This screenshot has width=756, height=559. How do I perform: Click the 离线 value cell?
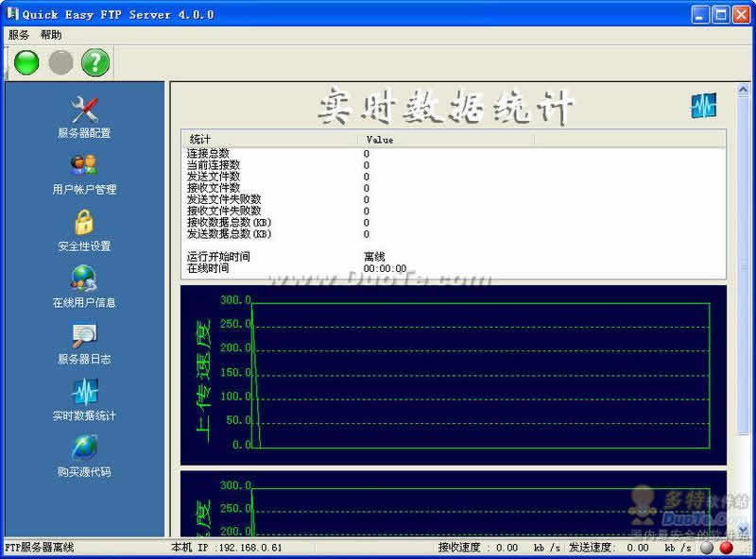[x=374, y=257]
